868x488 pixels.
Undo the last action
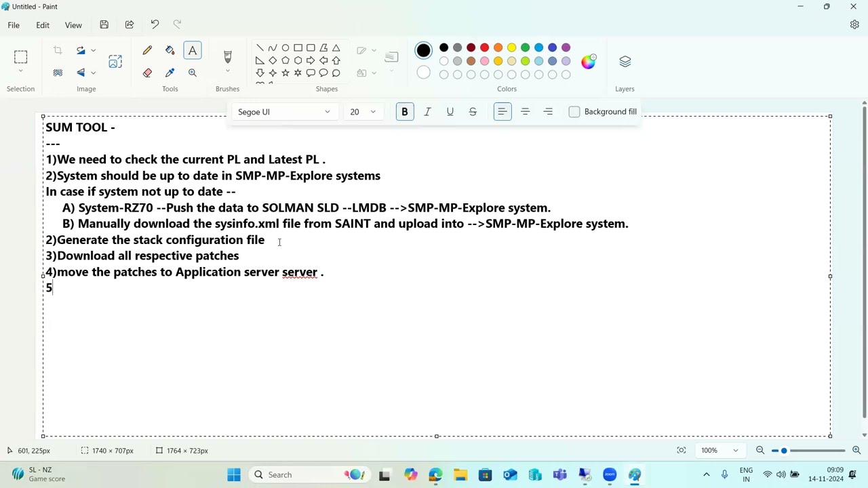155,25
